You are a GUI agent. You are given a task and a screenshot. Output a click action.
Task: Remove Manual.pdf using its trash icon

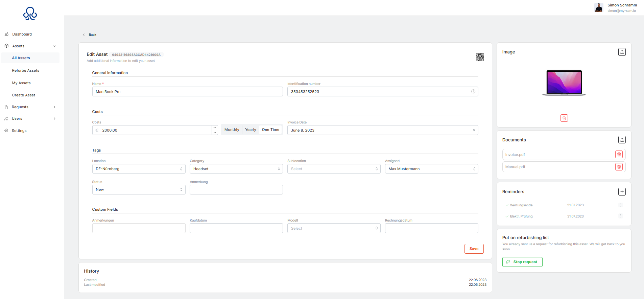pos(619,167)
